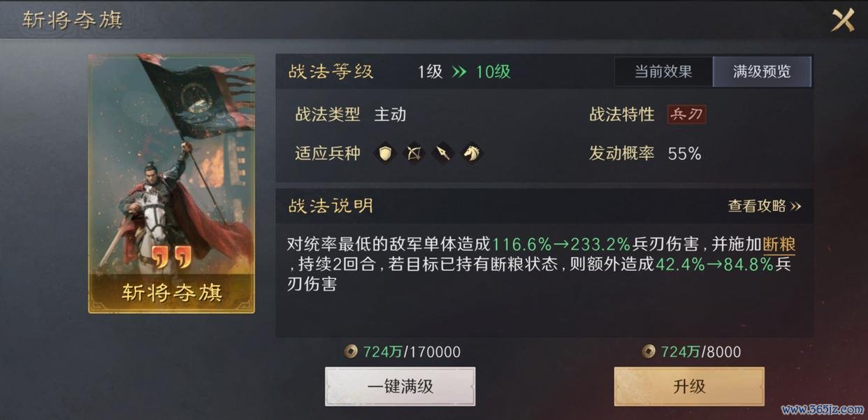Click the 10级 target level text

tap(493, 71)
